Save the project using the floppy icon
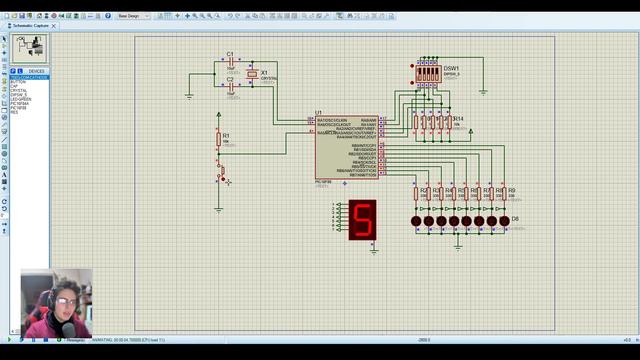Viewport: 640px width, 360px height. tap(22, 16)
